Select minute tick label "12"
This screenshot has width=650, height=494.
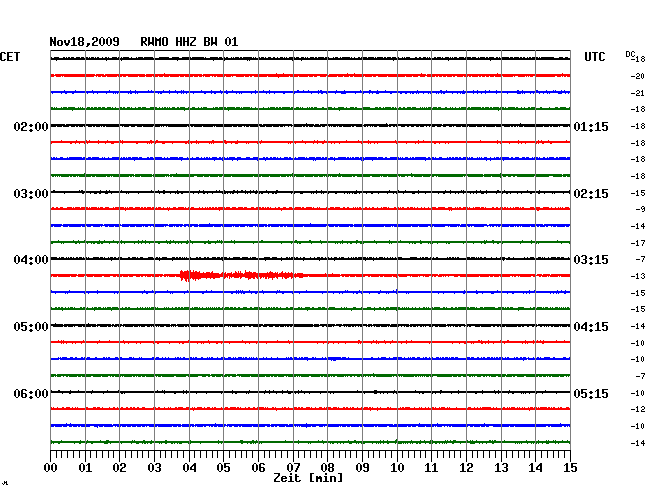point(466,467)
